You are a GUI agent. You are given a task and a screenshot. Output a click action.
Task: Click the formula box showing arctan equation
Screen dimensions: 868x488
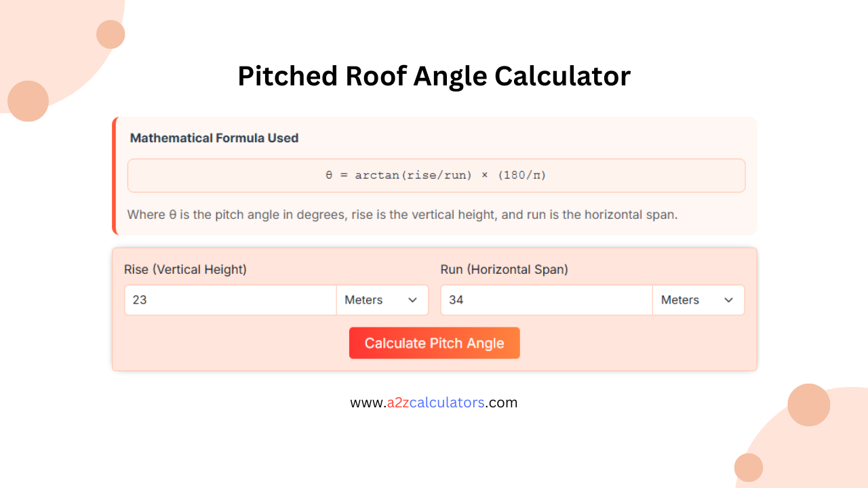[436, 175]
